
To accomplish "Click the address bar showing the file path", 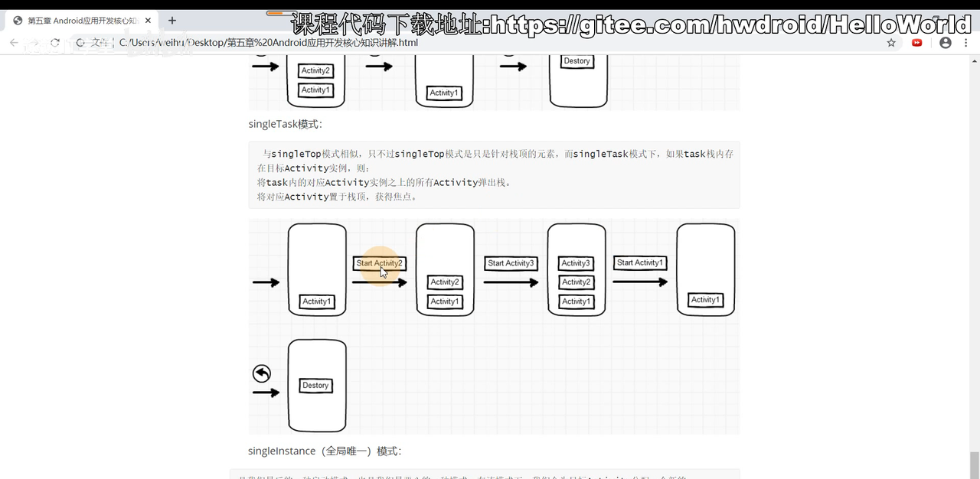I will (x=306, y=43).
